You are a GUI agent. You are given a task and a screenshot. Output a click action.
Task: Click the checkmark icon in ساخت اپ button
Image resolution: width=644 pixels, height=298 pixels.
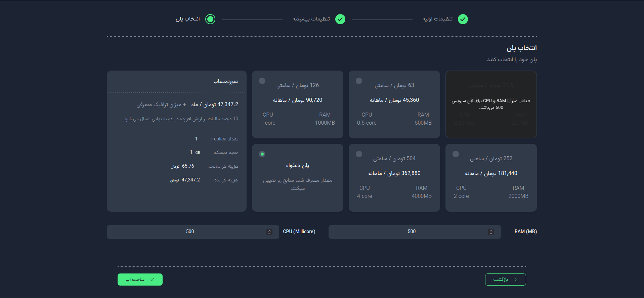click(152, 280)
